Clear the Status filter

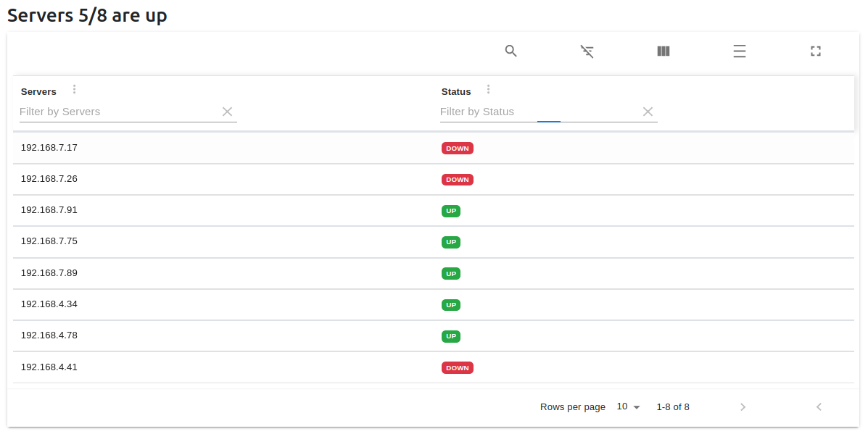click(648, 112)
